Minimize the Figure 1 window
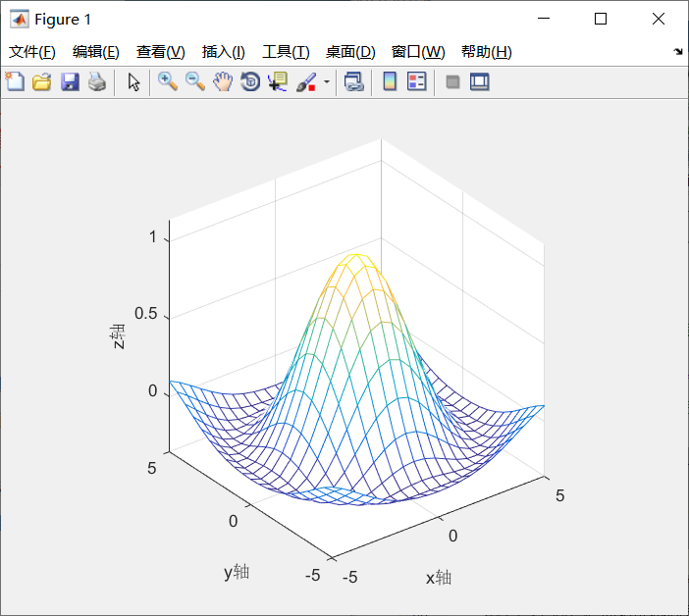The image size is (689, 616). (x=544, y=19)
